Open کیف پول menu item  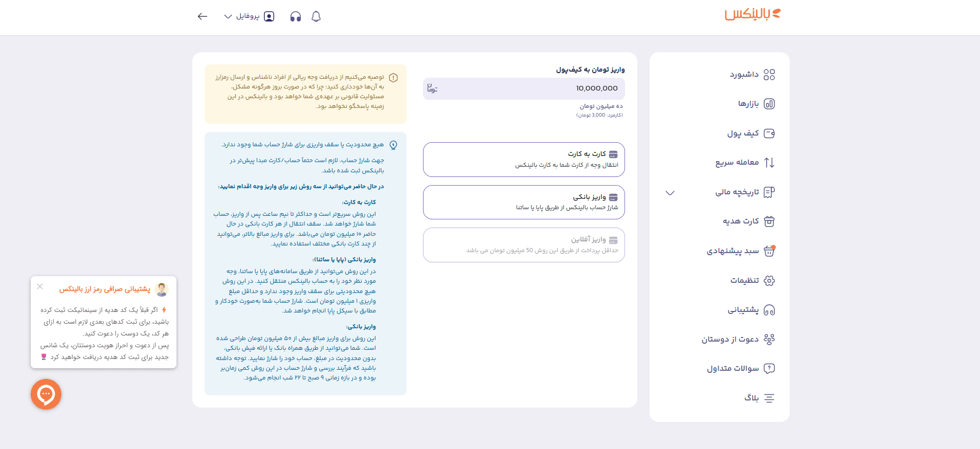pyautogui.click(x=743, y=133)
